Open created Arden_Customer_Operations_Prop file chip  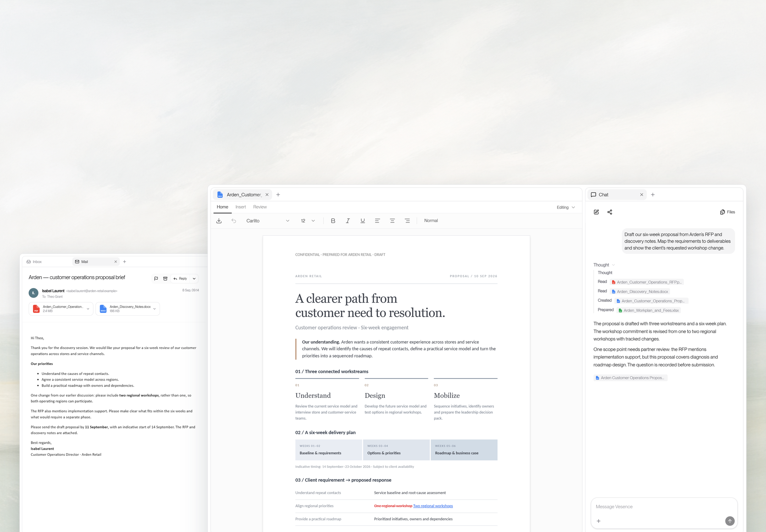pos(651,301)
